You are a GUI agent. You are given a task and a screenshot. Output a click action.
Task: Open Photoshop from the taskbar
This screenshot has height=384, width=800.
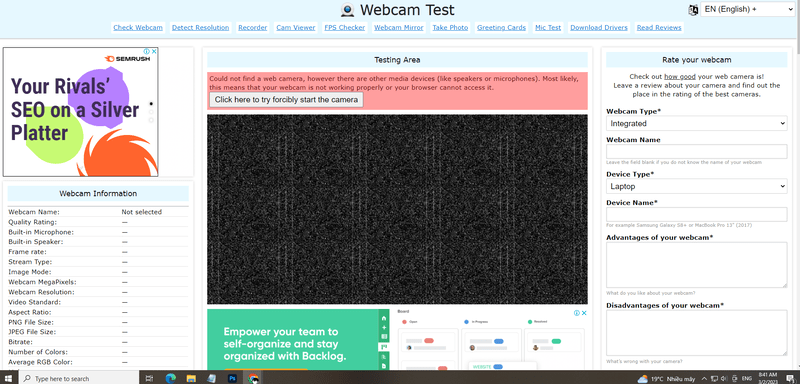click(233, 378)
